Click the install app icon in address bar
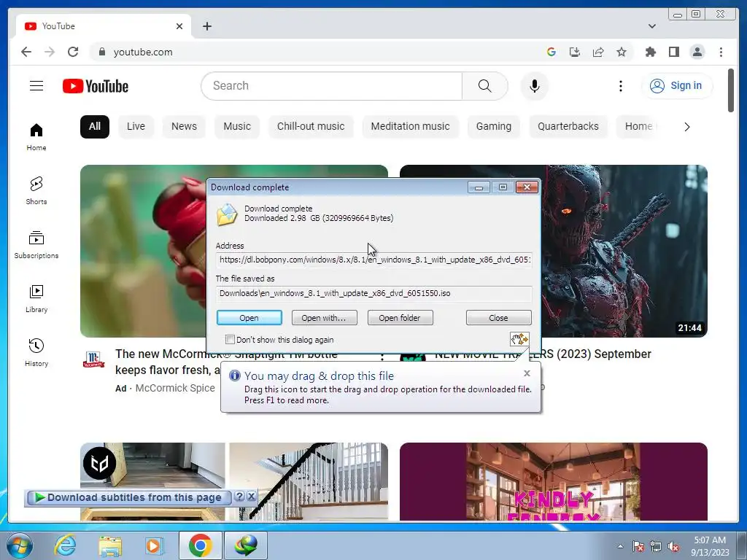 coord(575,52)
